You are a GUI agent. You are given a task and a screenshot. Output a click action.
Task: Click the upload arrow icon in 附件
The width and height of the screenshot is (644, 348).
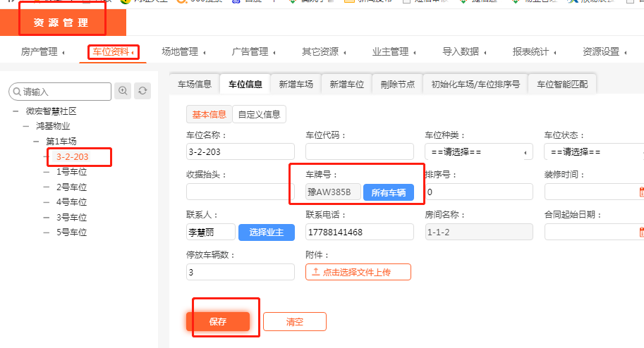coord(315,272)
